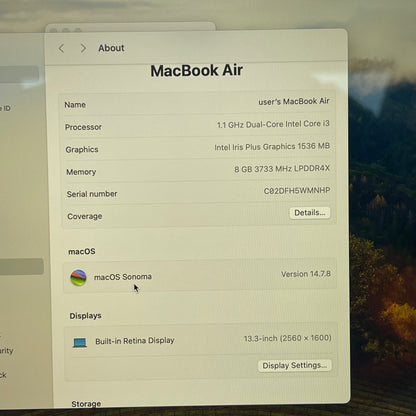The width and height of the screenshot is (416, 416).
Task: Click the Name label
Action: 75,105
